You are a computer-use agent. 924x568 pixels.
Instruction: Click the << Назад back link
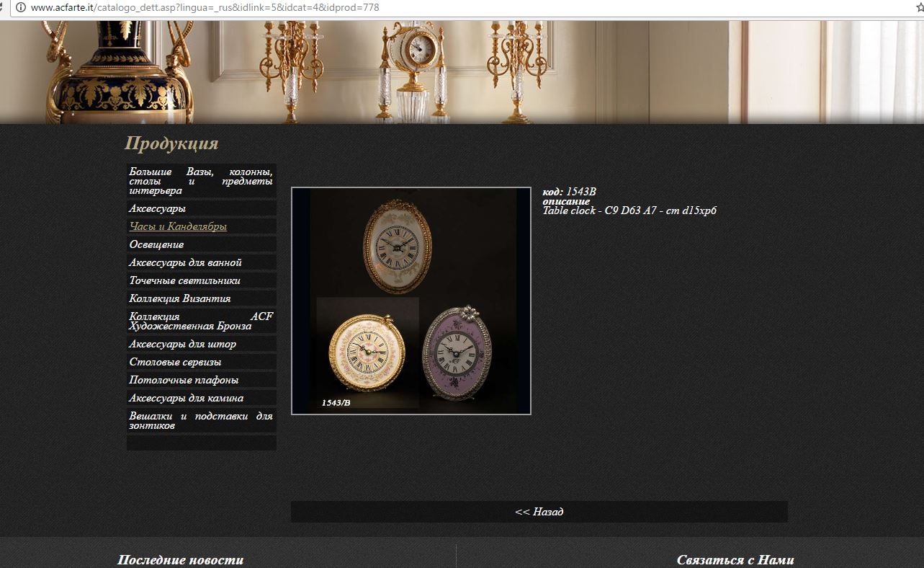[539, 512]
